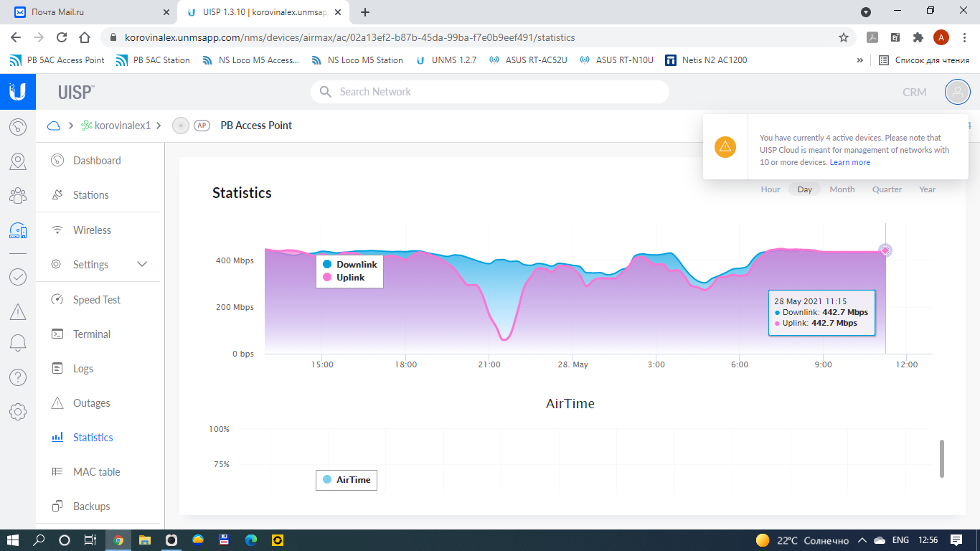
Task: Select the Hour time range
Action: tap(771, 189)
